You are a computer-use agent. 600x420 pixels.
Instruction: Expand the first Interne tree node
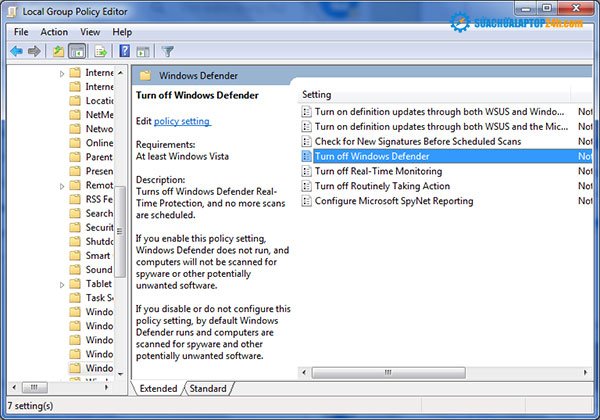coord(62,73)
